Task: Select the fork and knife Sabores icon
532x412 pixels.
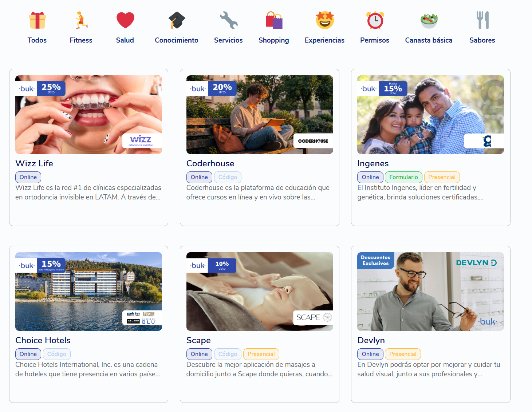Action: tap(483, 20)
